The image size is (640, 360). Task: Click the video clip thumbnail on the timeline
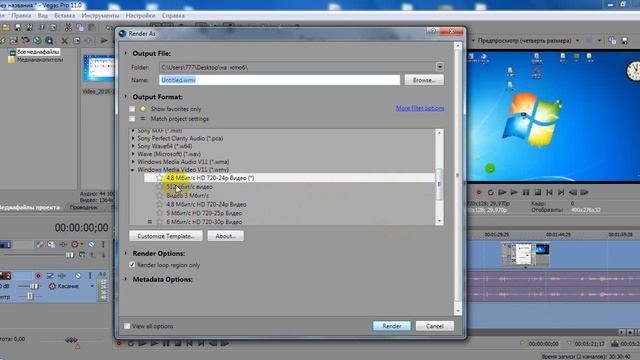point(525,254)
